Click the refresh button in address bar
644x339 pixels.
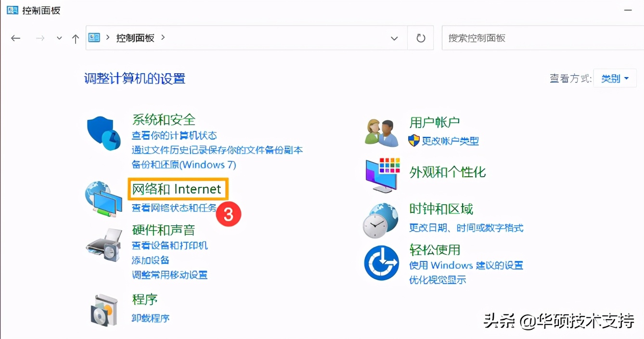[x=421, y=38]
